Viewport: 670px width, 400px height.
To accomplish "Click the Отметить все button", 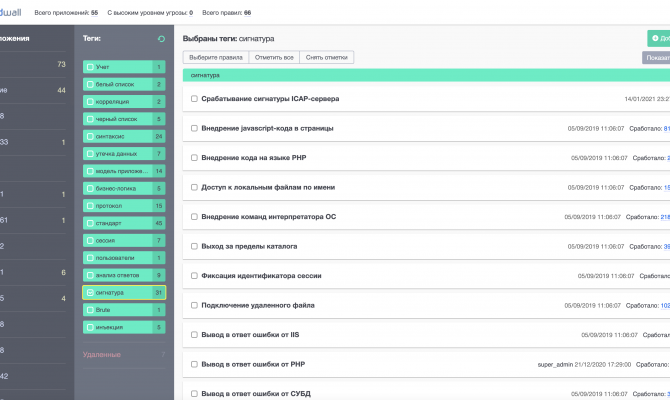I will [x=274, y=57].
